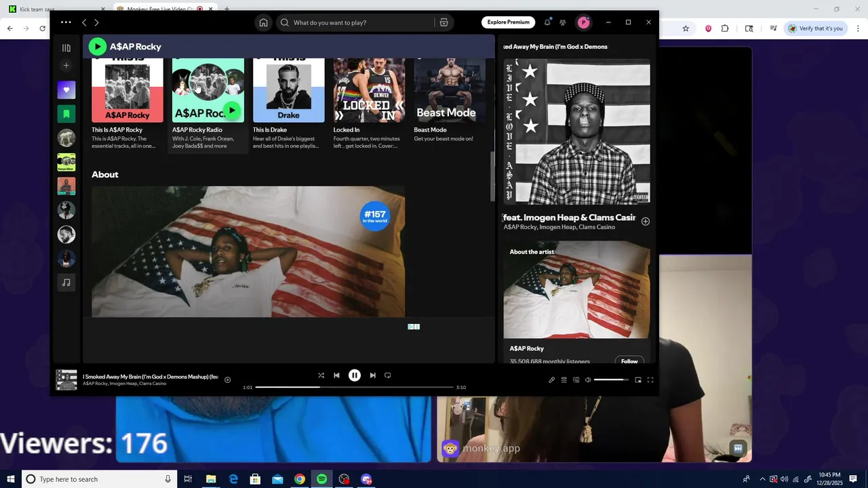Open the Friend Activity icon
The width and height of the screenshot is (868, 488).
click(x=563, y=22)
